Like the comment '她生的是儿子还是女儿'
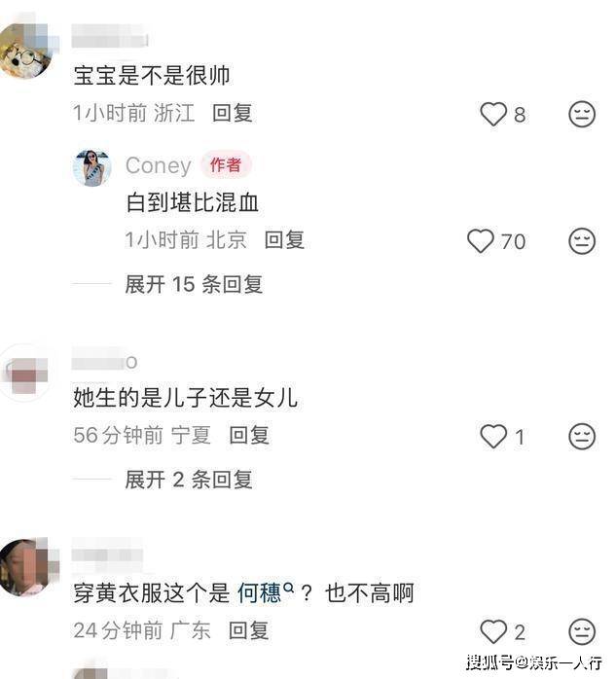 [493, 436]
